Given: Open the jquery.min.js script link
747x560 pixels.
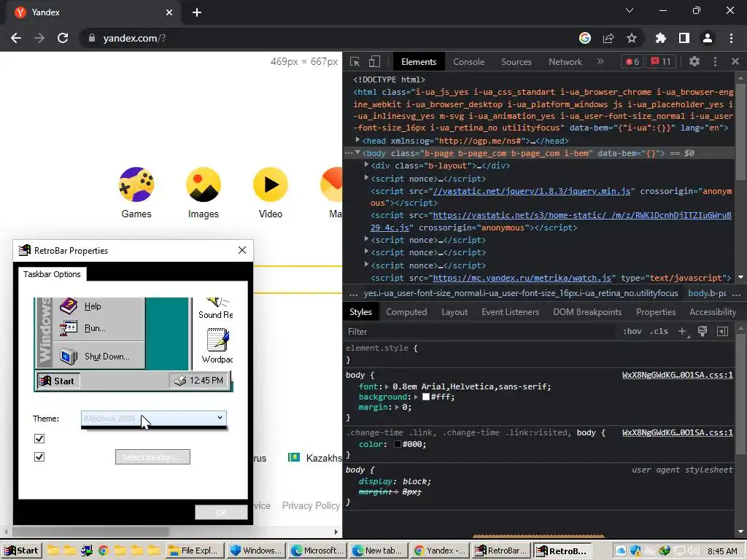Looking at the screenshot, I should click(531, 191).
